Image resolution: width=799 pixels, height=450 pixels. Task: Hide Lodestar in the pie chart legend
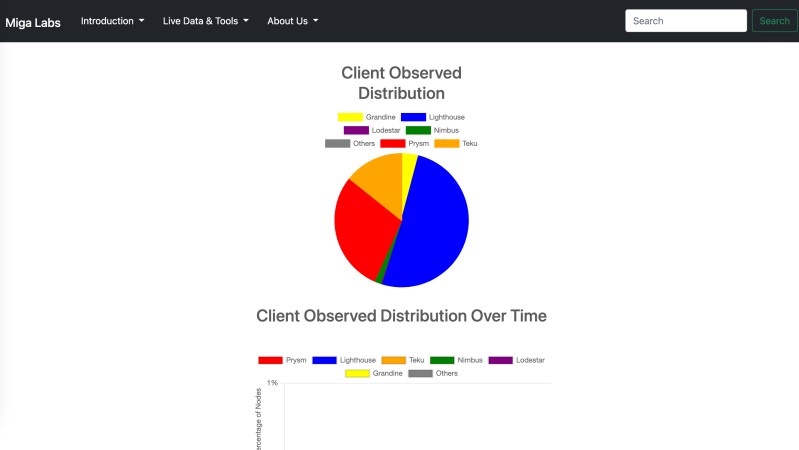click(371, 130)
